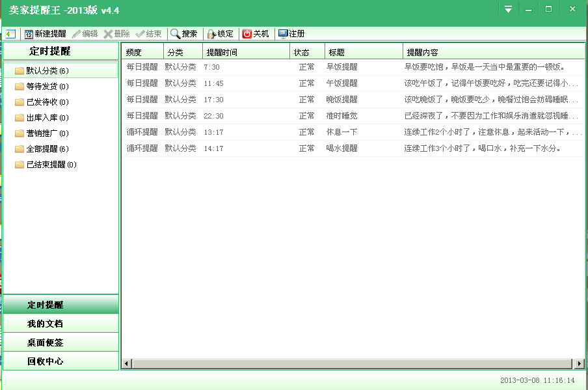
Task: Sort by the 频度 column header
Action: pos(142,52)
